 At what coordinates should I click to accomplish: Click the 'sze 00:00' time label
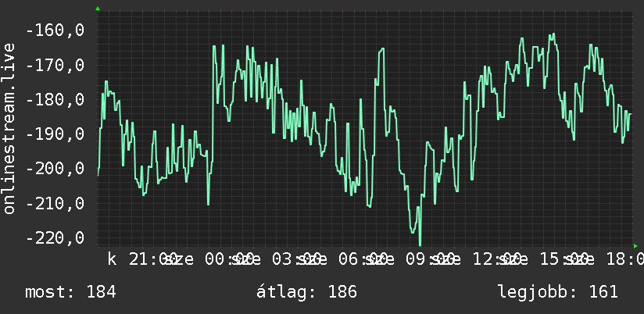209,259
